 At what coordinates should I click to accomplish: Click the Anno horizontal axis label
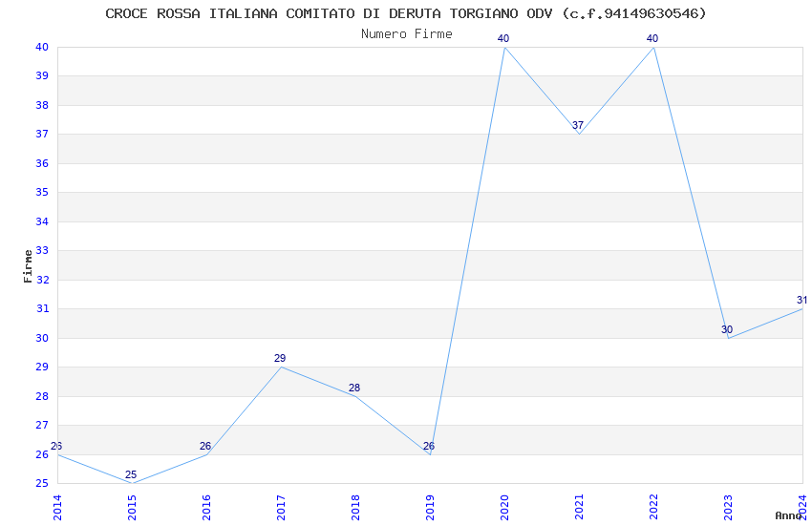tap(788, 515)
